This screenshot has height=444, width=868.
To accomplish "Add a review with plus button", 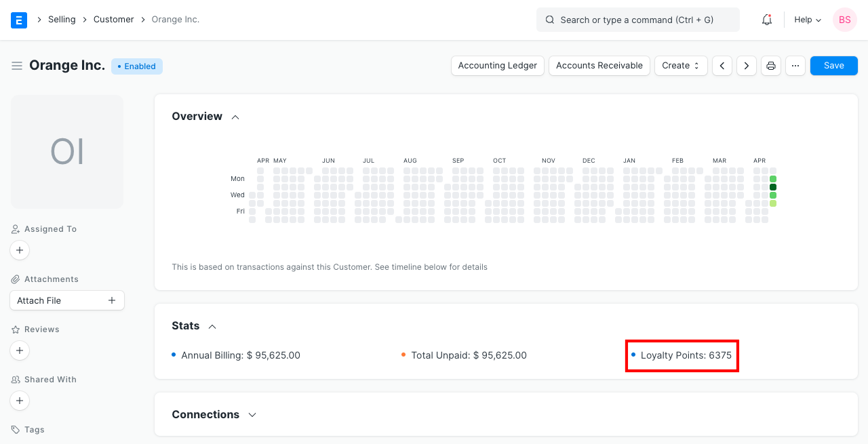I will click(20, 350).
